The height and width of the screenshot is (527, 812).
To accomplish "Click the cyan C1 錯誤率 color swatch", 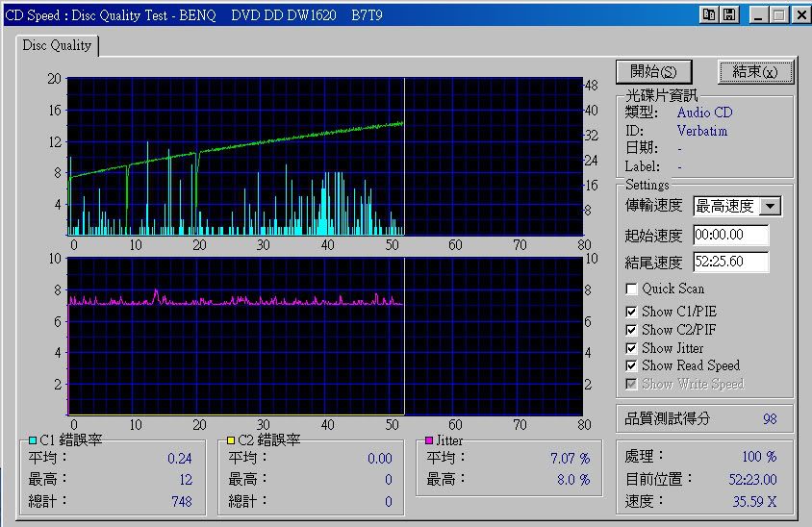I will (x=33, y=440).
